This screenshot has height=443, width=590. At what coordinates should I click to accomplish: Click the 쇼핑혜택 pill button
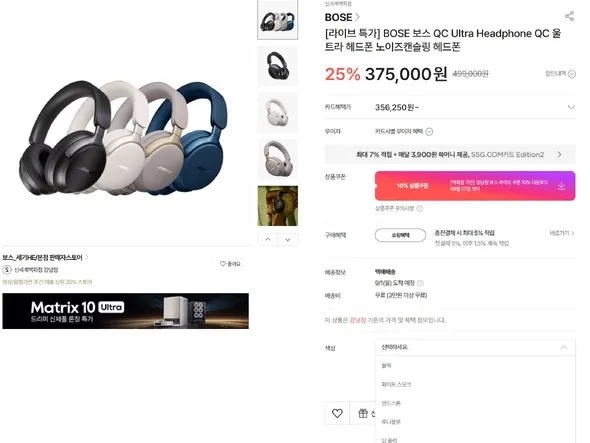[x=400, y=235]
